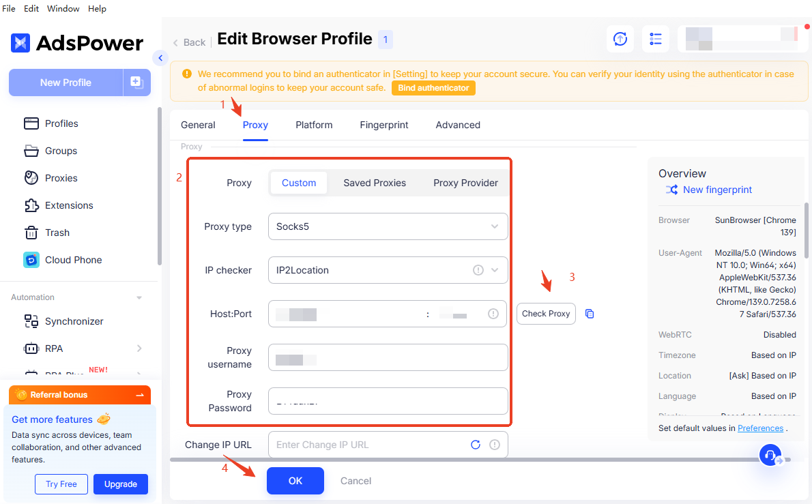Image resolution: width=812 pixels, height=504 pixels.
Task: Click the blue OK button
Action: (295, 481)
